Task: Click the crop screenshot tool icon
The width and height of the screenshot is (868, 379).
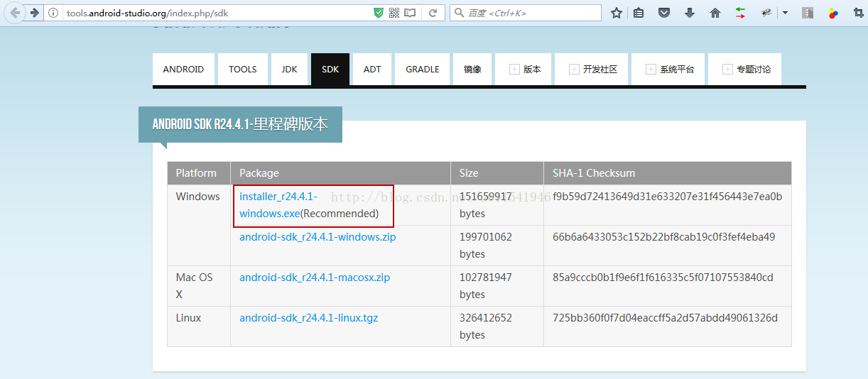Action: (x=858, y=13)
